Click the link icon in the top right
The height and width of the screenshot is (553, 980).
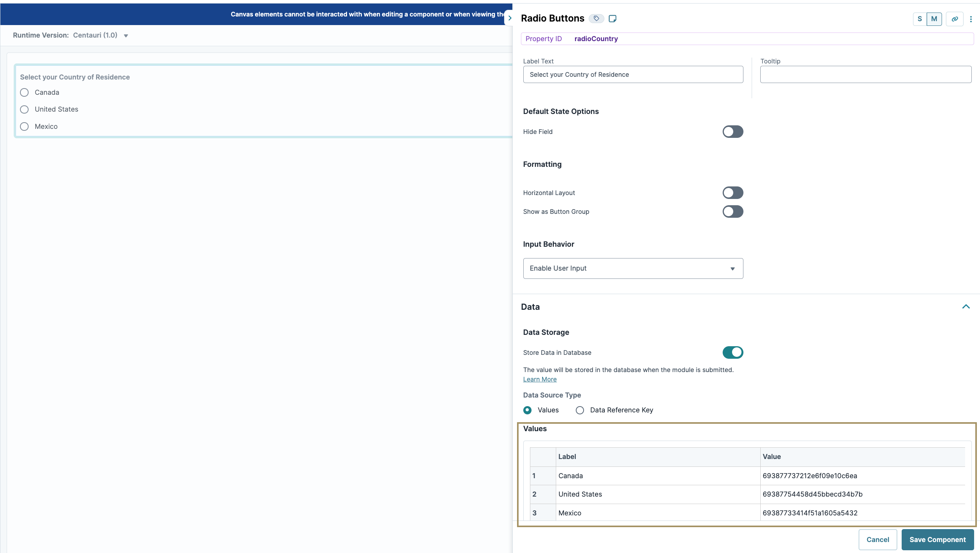pyautogui.click(x=955, y=19)
